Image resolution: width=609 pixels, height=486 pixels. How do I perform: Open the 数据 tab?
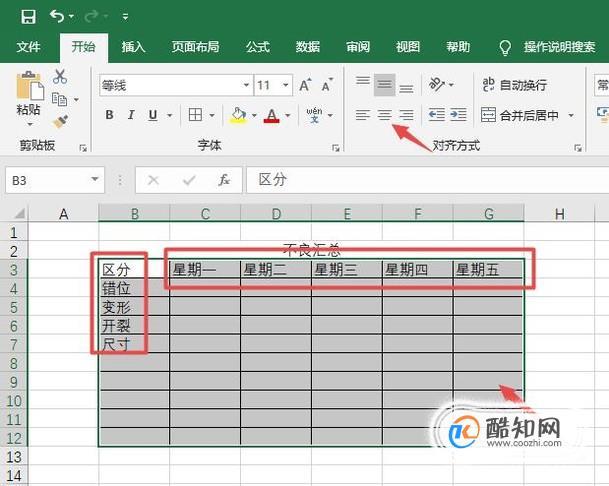[308, 47]
